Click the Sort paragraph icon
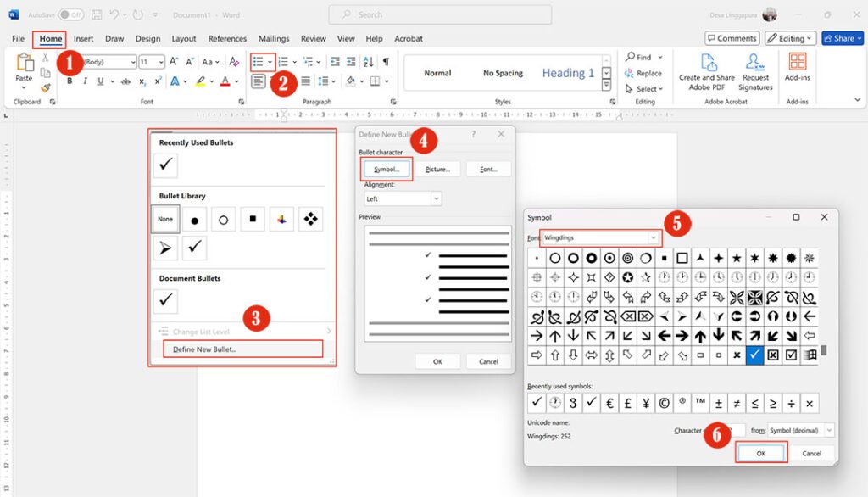The height and width of the screenshot is (497, 868). click(369, 62)
